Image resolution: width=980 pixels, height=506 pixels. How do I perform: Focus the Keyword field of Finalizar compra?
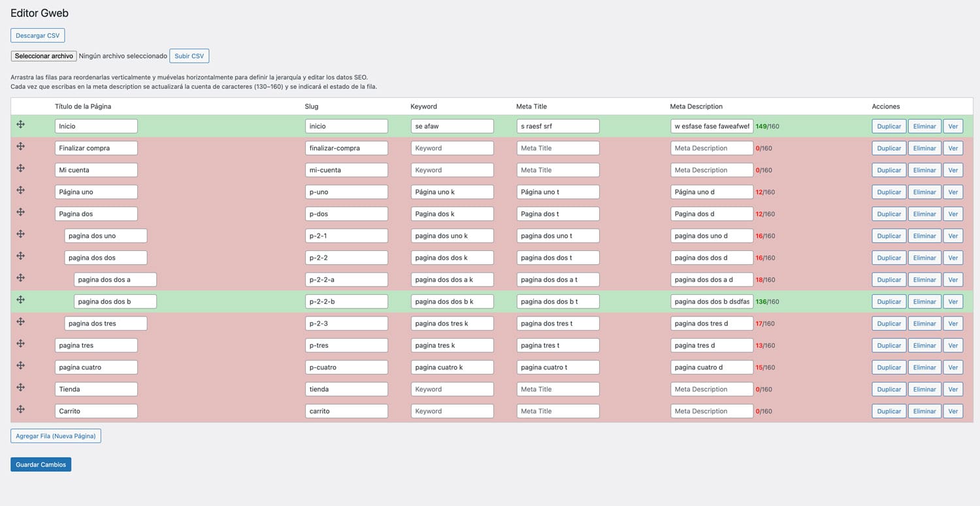pyautogui.click(x=452, y=148)
